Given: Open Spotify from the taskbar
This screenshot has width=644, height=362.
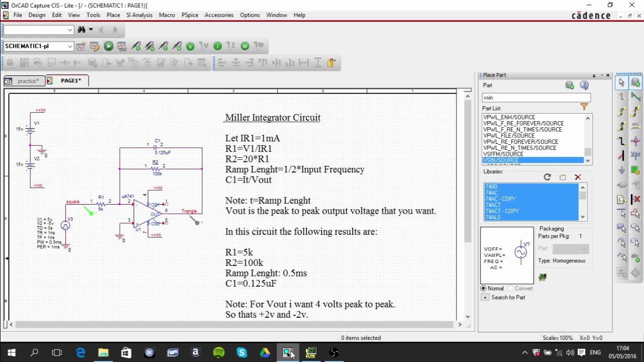Looking at the screenshot, I should 219,353.
